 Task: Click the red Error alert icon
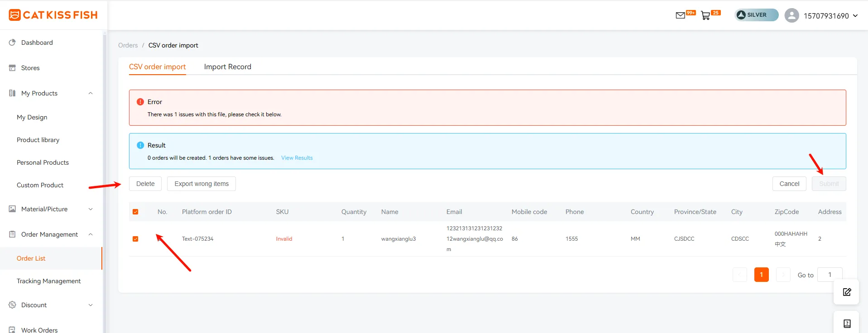(x=140, y=102)
